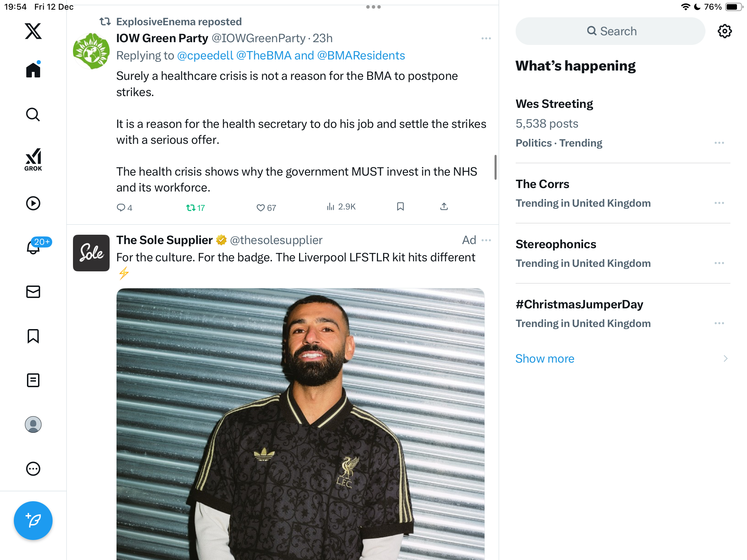Viewport: 747px width, 560px height.
Task: Click the Search input field
Action: click(610, 31)
